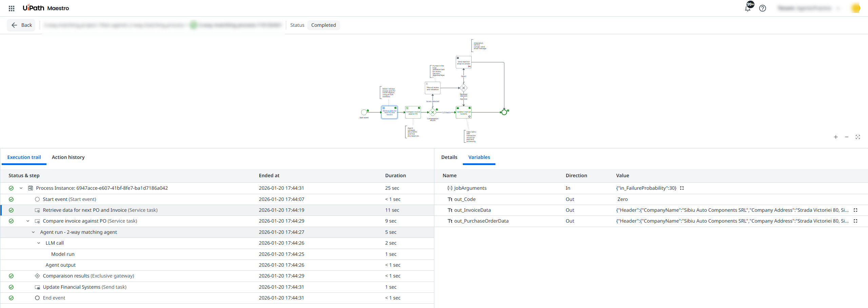Switch to the Action history tab
The height and width of the screenshot is (308, 868).
tap(68, 157)
